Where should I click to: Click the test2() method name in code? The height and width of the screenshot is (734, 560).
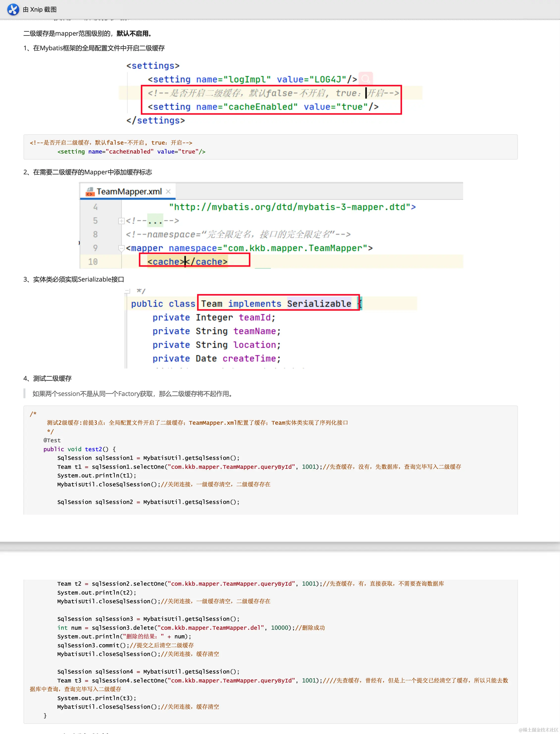(x=93, y=449)
